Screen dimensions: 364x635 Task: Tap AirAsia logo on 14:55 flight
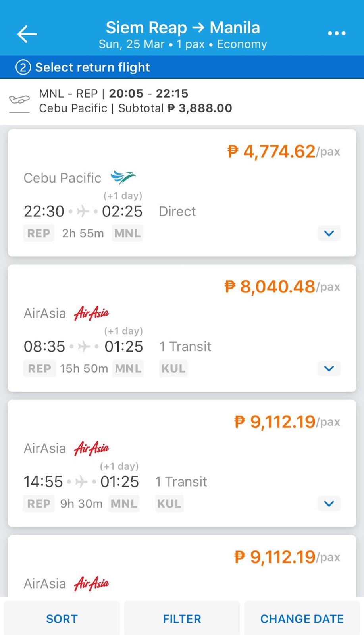pos(92,448)
